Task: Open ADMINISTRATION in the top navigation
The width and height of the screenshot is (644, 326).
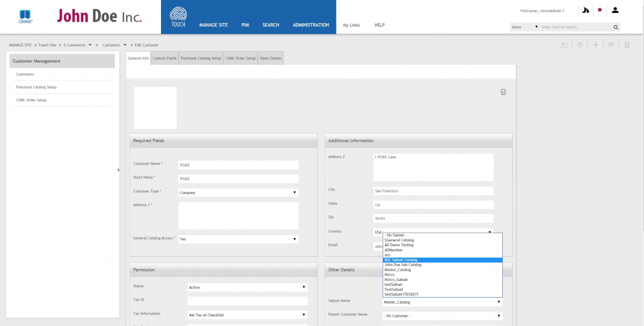Action: 311,25
